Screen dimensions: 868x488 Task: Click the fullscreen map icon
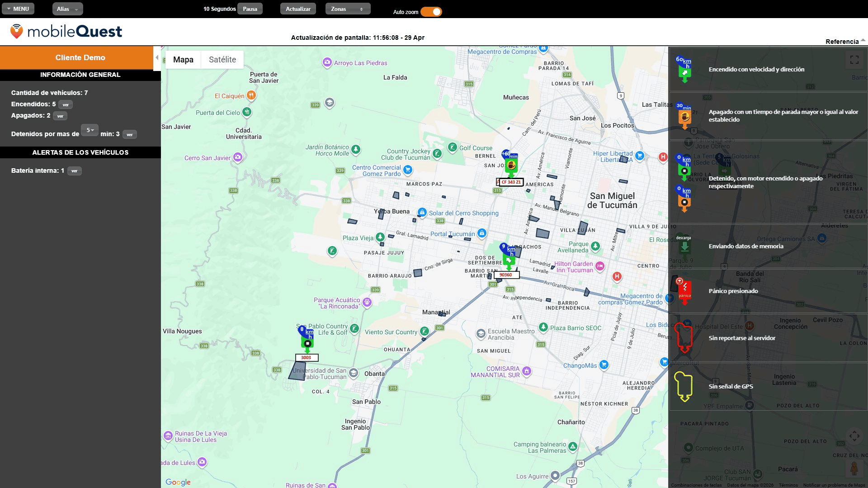tap(854, 60)
